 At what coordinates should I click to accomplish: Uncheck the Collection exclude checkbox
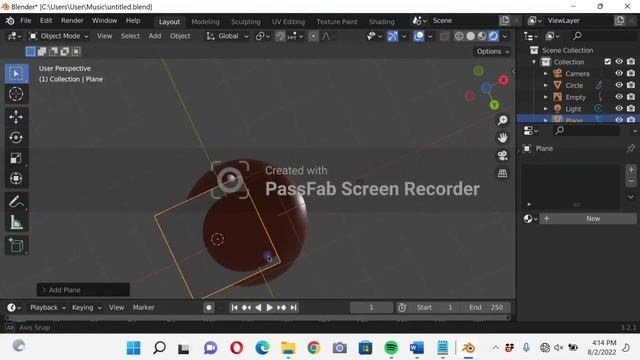607,62
